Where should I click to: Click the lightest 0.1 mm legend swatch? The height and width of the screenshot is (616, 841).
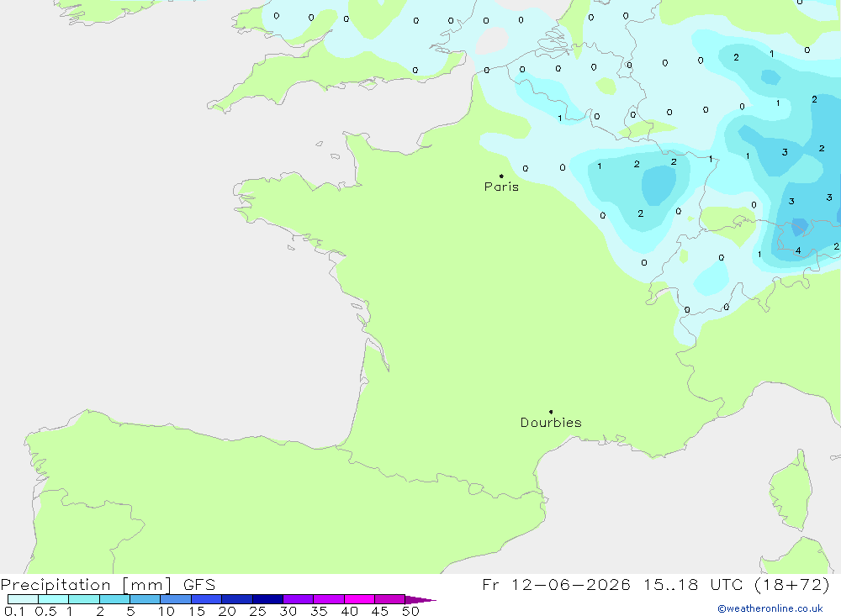click(x=23, y=599)
